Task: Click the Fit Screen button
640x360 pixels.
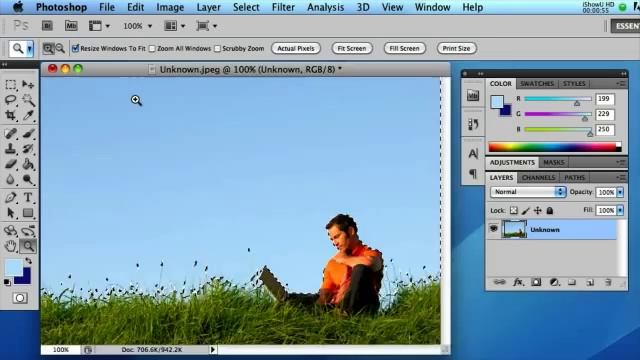Action: click(352, 49)
